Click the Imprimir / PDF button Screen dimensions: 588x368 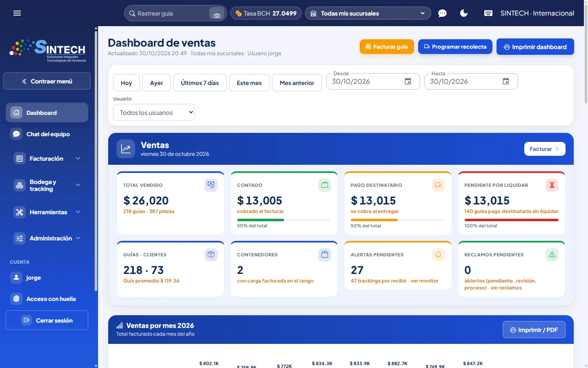click(x=534, y=330)
